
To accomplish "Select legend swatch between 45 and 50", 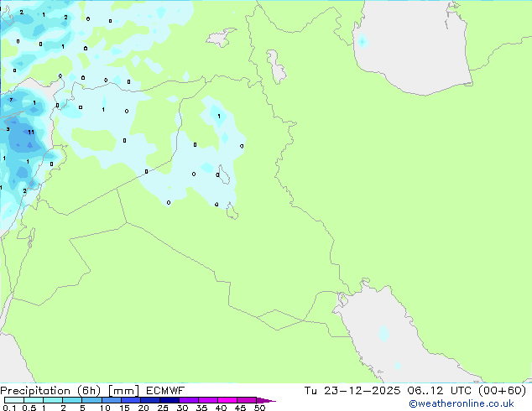I will point(247,400).
